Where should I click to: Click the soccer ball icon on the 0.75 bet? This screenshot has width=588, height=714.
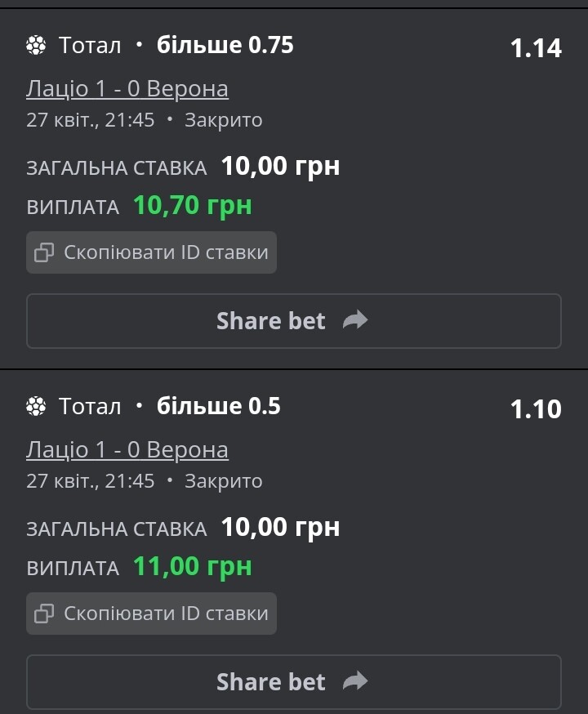coord(36,45)
